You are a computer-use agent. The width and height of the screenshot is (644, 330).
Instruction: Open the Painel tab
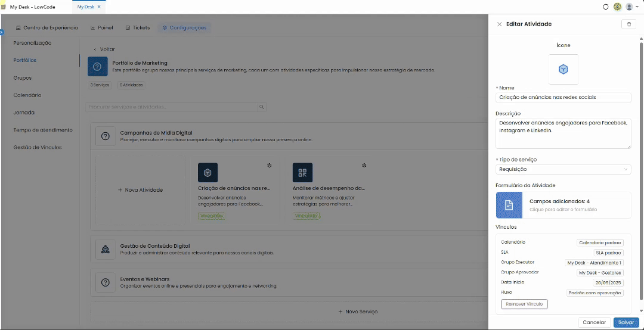click(x=101, y=27)
